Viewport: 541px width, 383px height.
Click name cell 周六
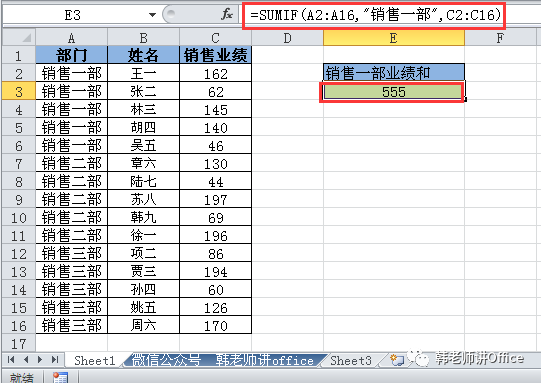pyautogui.click(x=144, y=325)
